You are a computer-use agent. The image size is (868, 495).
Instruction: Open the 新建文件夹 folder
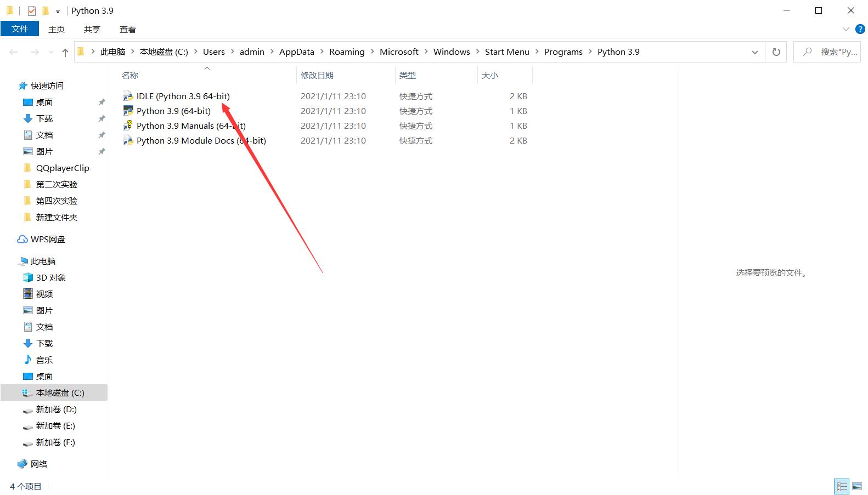57,218
